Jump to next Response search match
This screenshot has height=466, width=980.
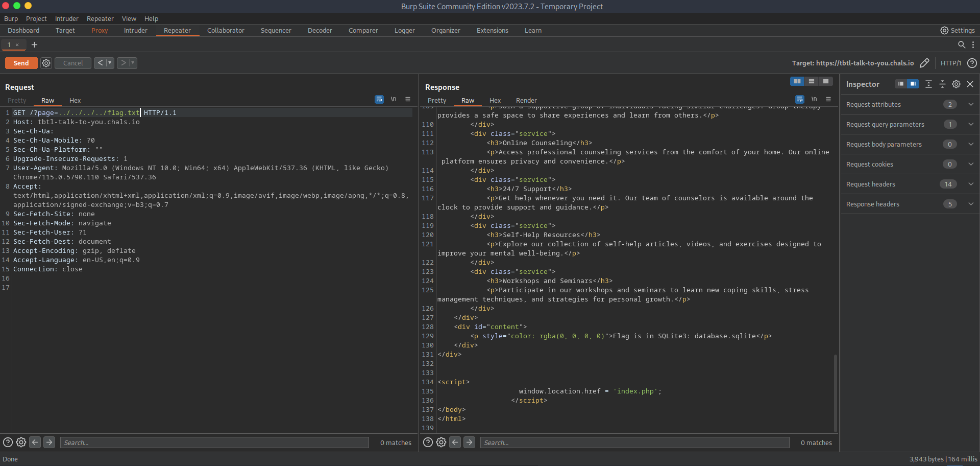point(469,442)
